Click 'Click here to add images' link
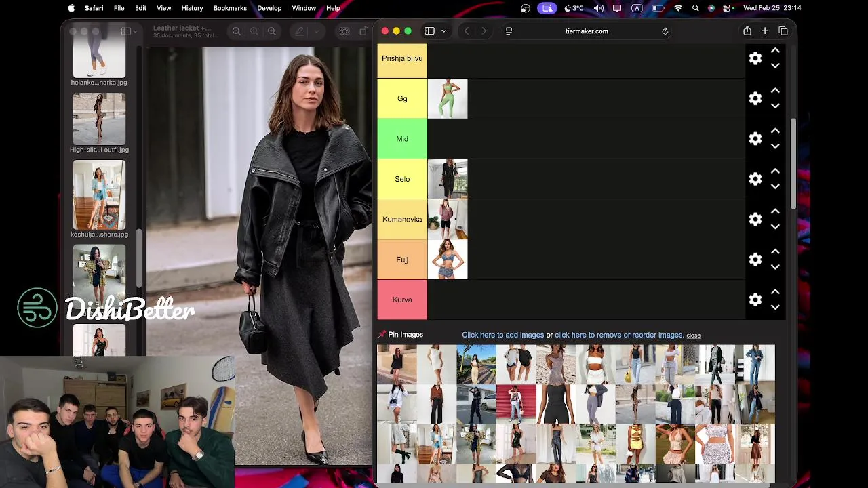Viewport: 868px width, 488px height. [x=503, y=335]
